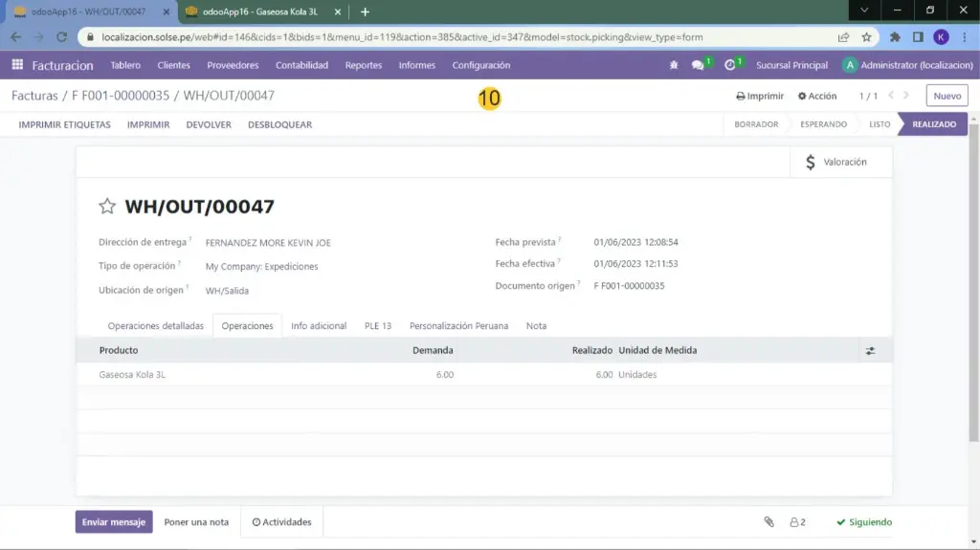Open the activities clock icon

tap(730, 65)
